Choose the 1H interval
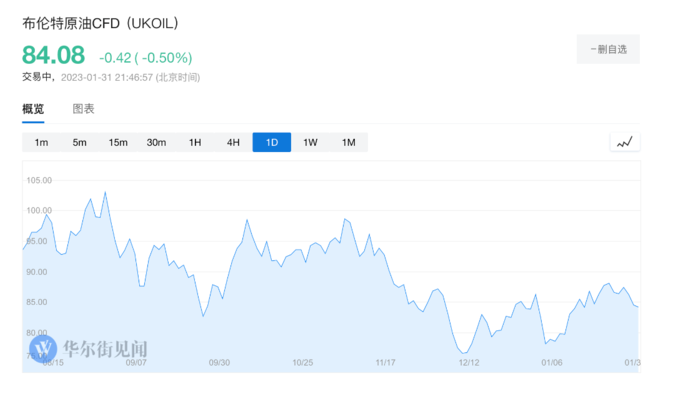The image size is (680, 397). pyautogui.click(x=195, y=142)
